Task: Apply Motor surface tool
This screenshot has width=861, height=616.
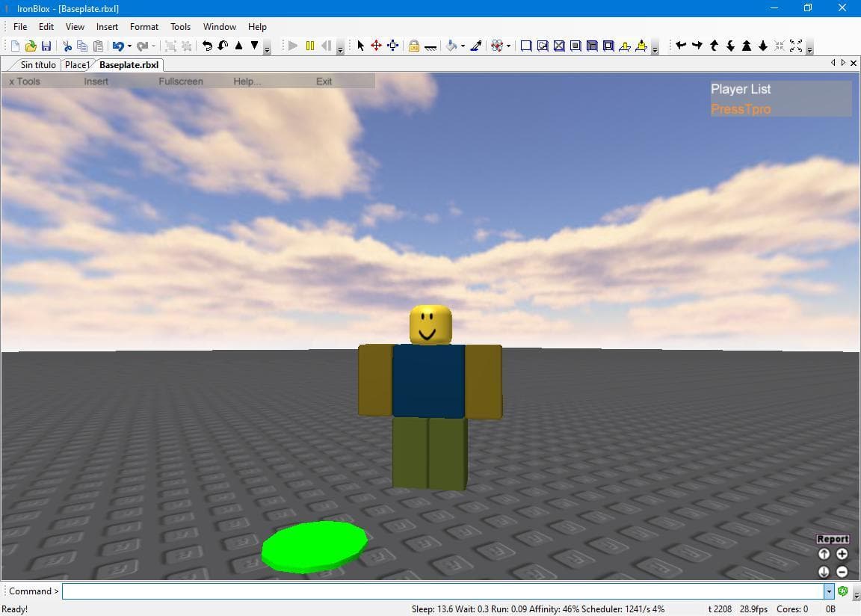Action: [x=641, y=46]
